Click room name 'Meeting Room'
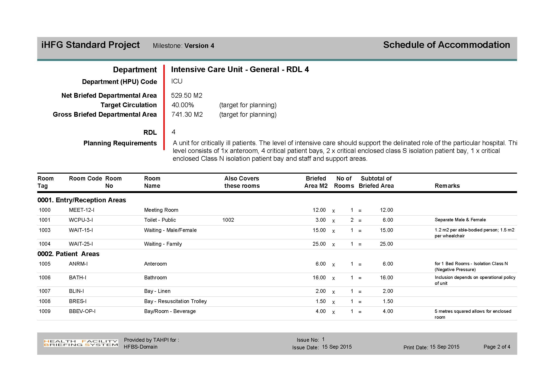 click(x=161, y=210)
